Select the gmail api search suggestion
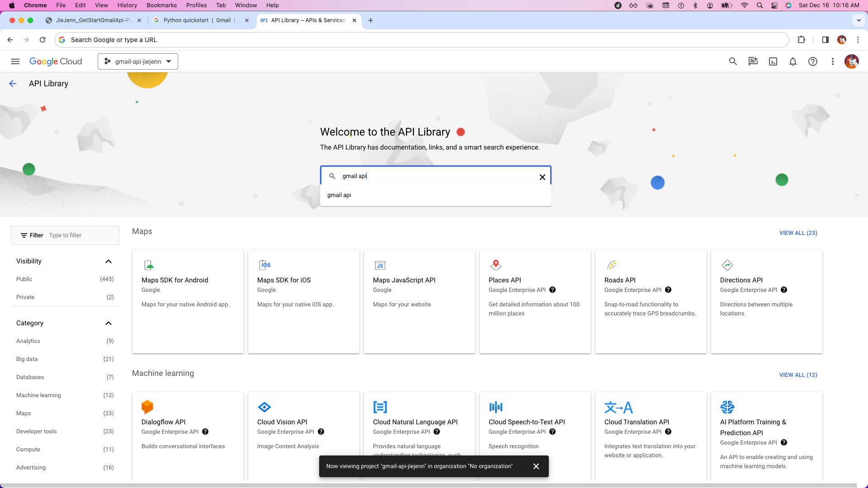The height and width of the screenshot is (488, 868). [435, 195]
